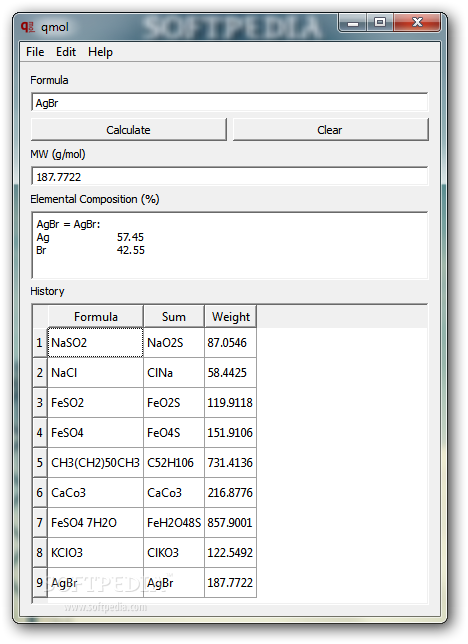Select the 216.8776 weight cell
The height and width of the screenshot is (644, 468).
[x=231, y=492]
